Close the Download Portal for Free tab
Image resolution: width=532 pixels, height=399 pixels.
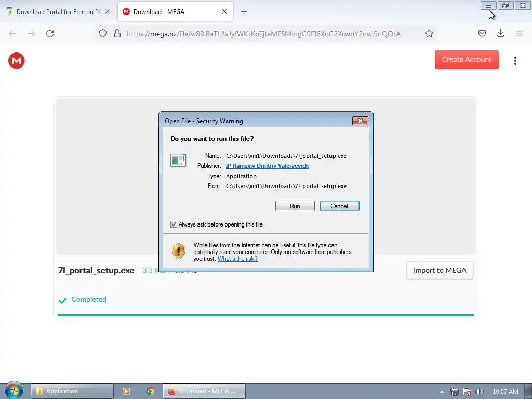coord(108,12)
